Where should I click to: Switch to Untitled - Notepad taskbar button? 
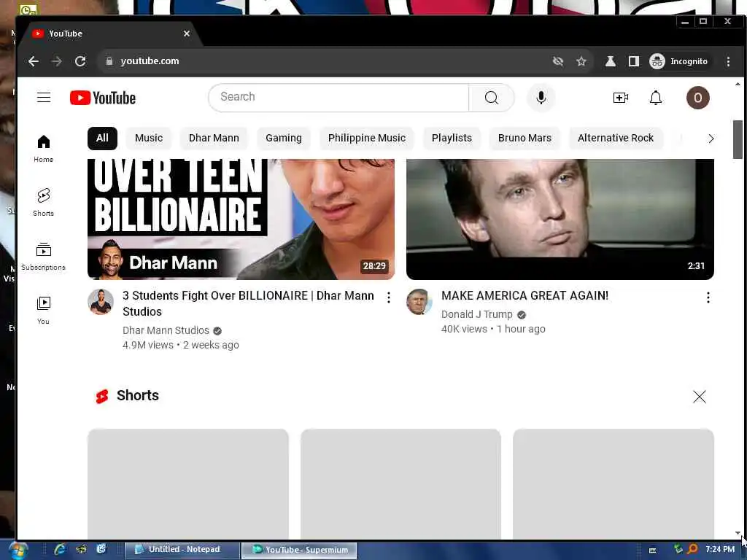click(182, 550)
